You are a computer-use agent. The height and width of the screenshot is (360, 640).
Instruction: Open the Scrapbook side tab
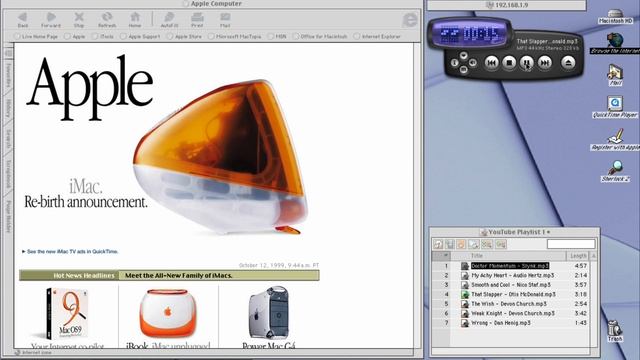click(8, 173)
